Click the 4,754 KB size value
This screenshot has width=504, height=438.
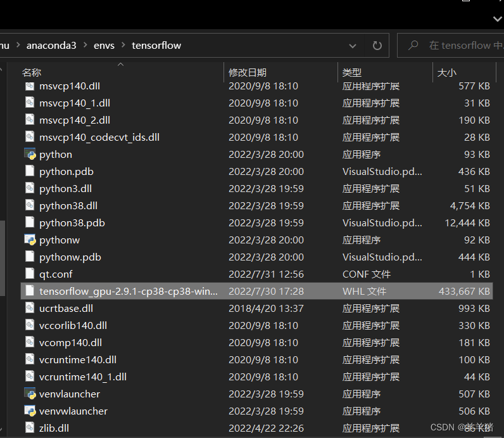pyautogui.click(x=470, y=206)
